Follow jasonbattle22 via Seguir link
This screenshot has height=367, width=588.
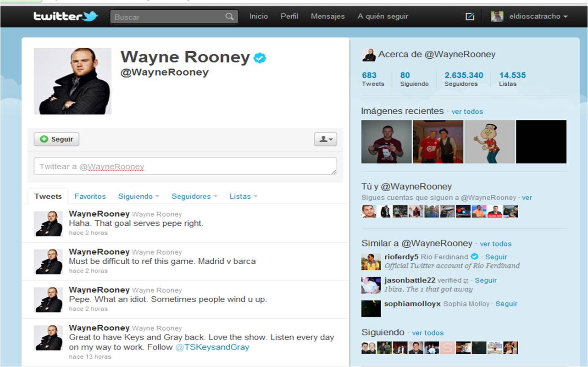pos(486,280)
